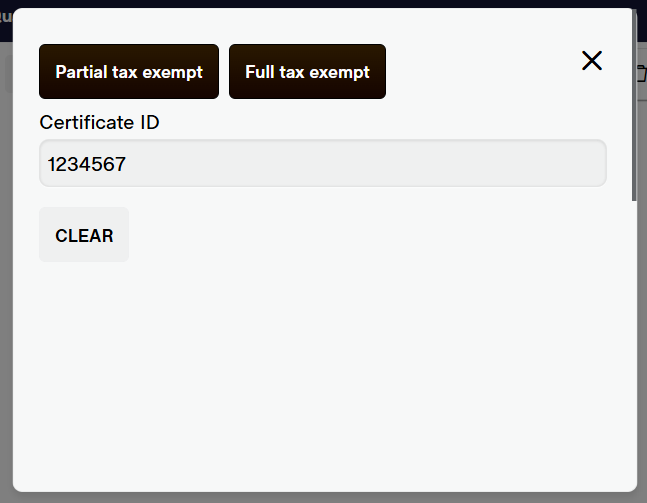Click the dimmed backdrop below the dialog

point(324,498)
